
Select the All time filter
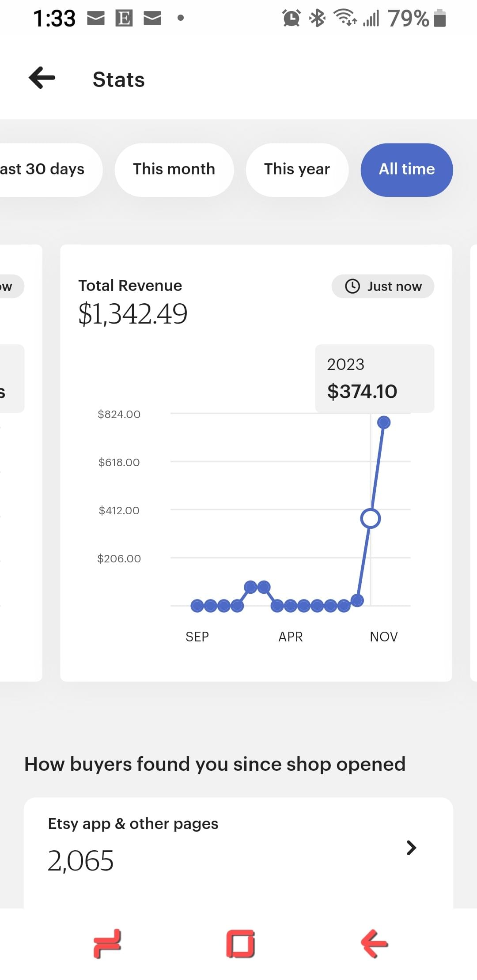[406, 170]
